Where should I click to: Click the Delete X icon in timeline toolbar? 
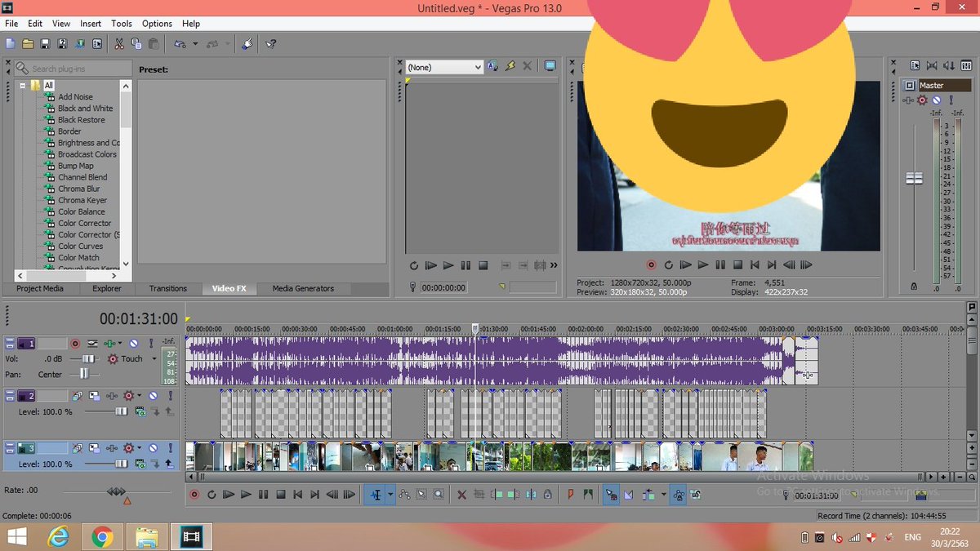pos(461,495)
